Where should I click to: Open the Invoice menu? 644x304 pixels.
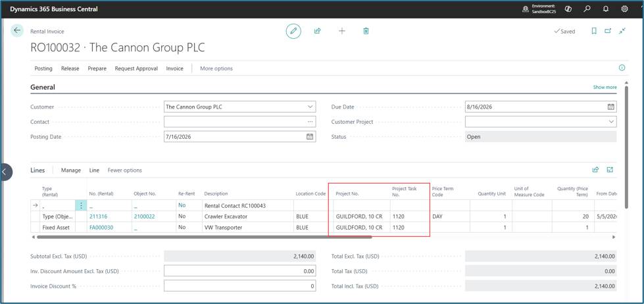pos(174,68)
